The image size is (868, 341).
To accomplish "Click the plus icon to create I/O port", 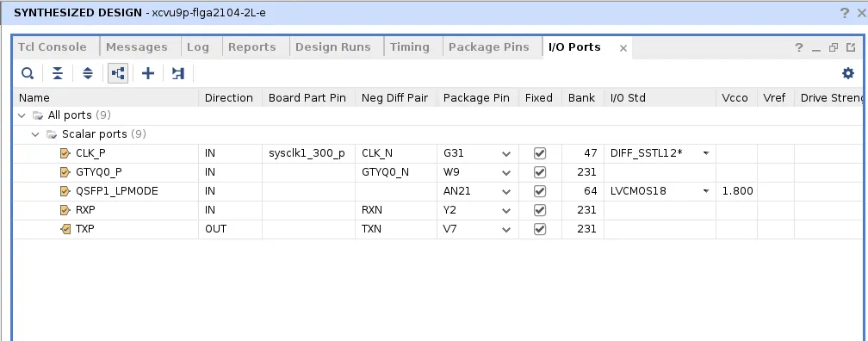I will [x=148, y=73].
